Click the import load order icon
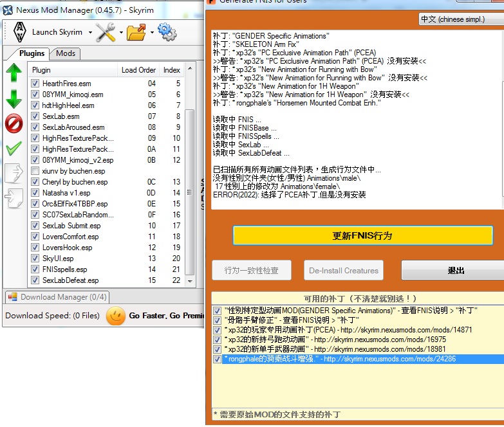The width and height of the screenshot is (504, 427). click(x=14, y=198)
